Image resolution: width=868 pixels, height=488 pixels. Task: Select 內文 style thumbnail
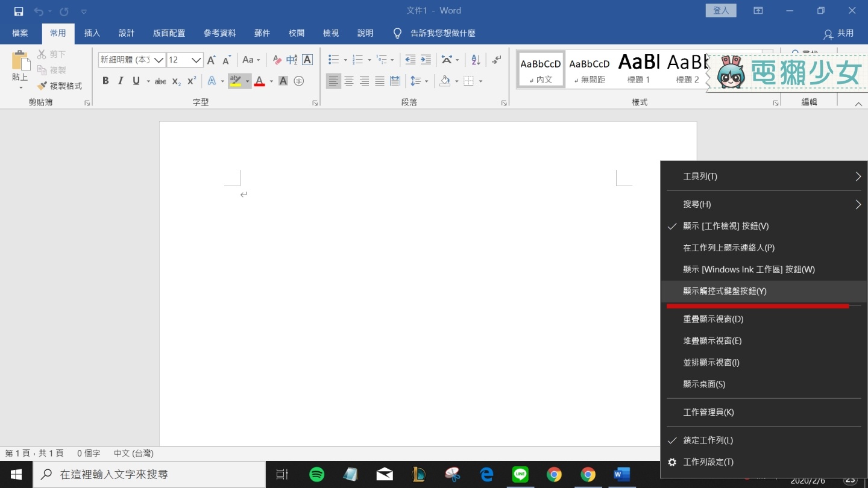541,69
